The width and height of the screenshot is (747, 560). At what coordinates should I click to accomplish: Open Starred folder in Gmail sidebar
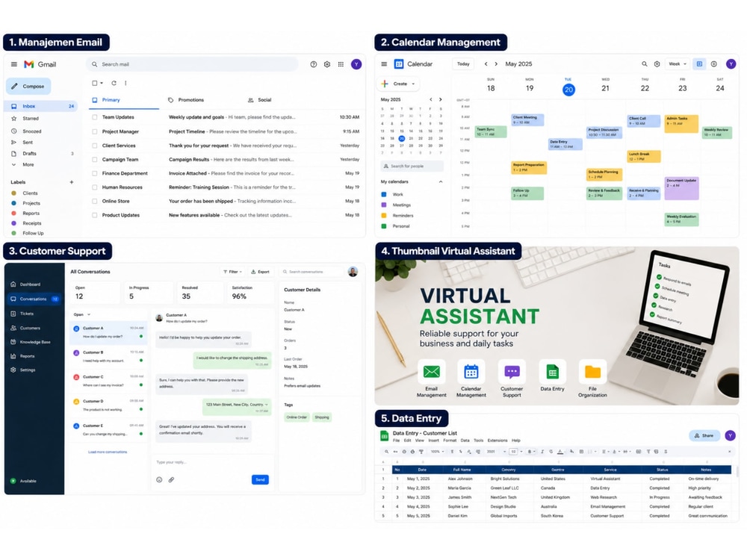click(31, 119)
